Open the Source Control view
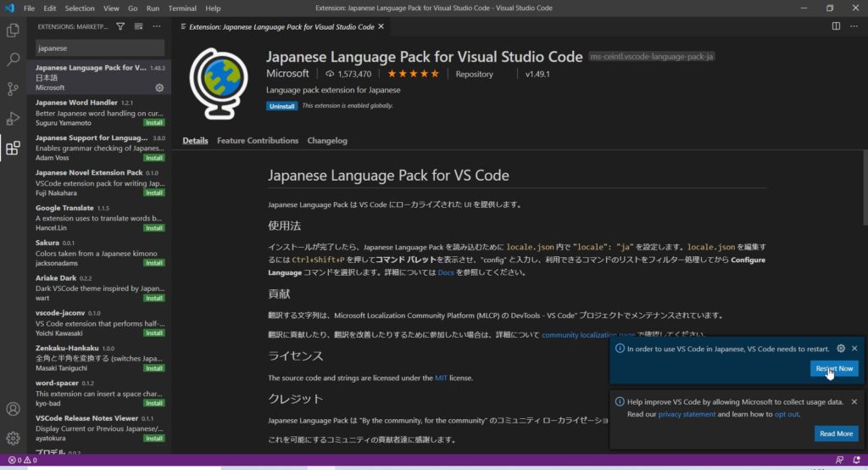Viewport: 868px width, 470px height. [13, 89]
